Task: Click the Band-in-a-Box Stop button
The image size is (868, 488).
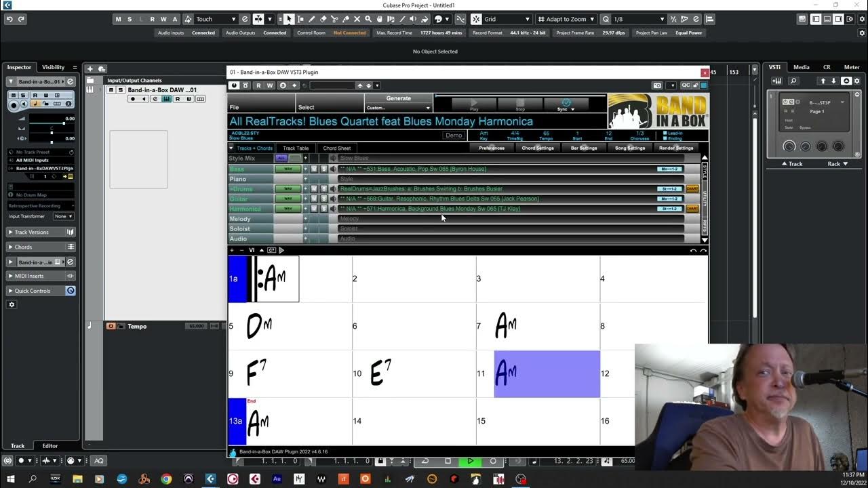Action: click(520, 104)
